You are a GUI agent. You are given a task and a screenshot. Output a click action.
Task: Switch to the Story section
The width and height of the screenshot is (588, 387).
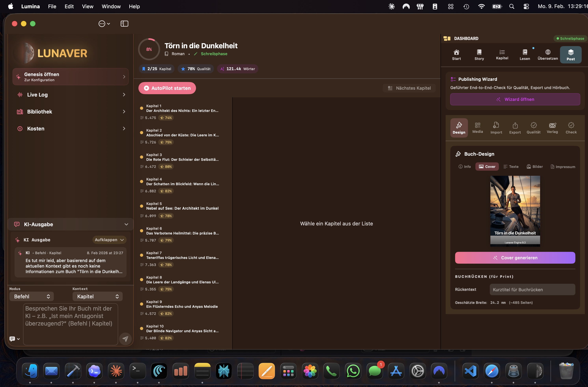[479, 54]
